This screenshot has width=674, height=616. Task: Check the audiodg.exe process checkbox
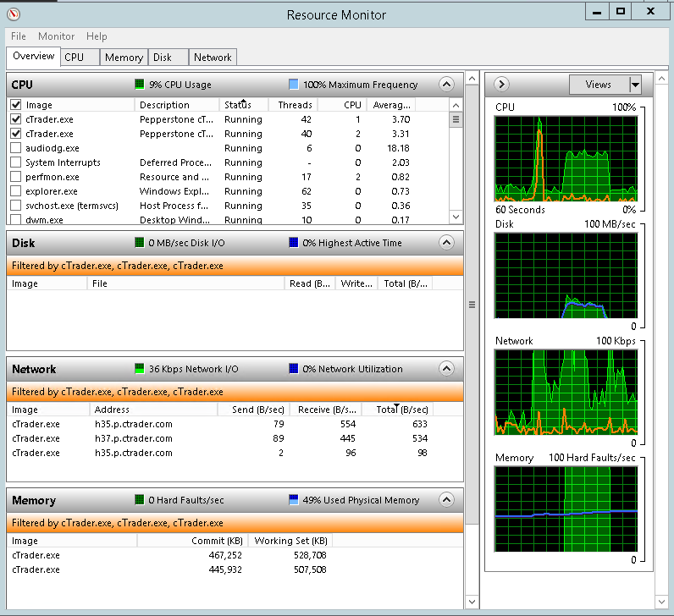[16, 148]
